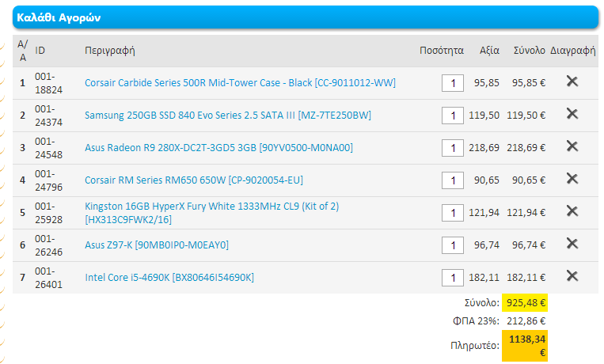This screenshot has width=604, height=364.
Task: Edit quantity field for Samsung SSD row
Action: point(453,116)
